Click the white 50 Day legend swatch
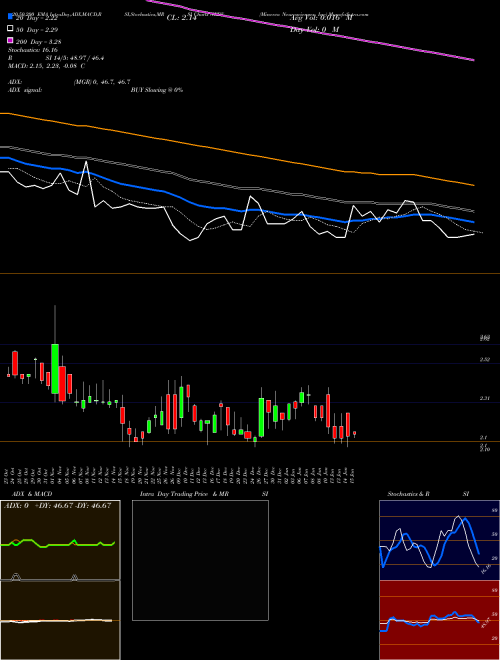 10,29
